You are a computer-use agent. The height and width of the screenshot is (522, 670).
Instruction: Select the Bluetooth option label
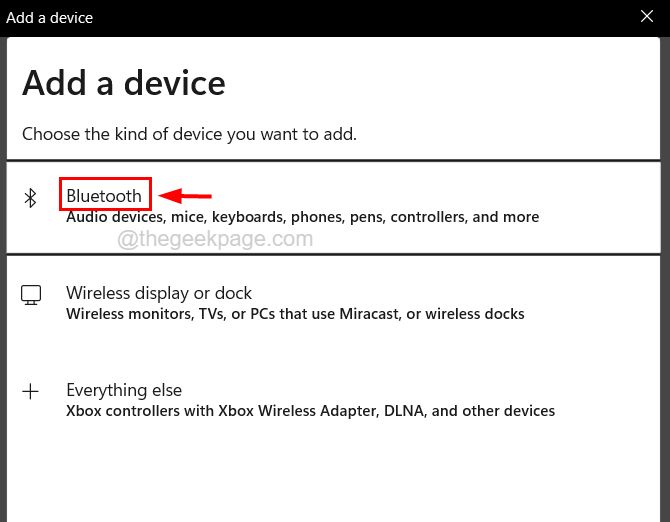[x=104, y=196]
